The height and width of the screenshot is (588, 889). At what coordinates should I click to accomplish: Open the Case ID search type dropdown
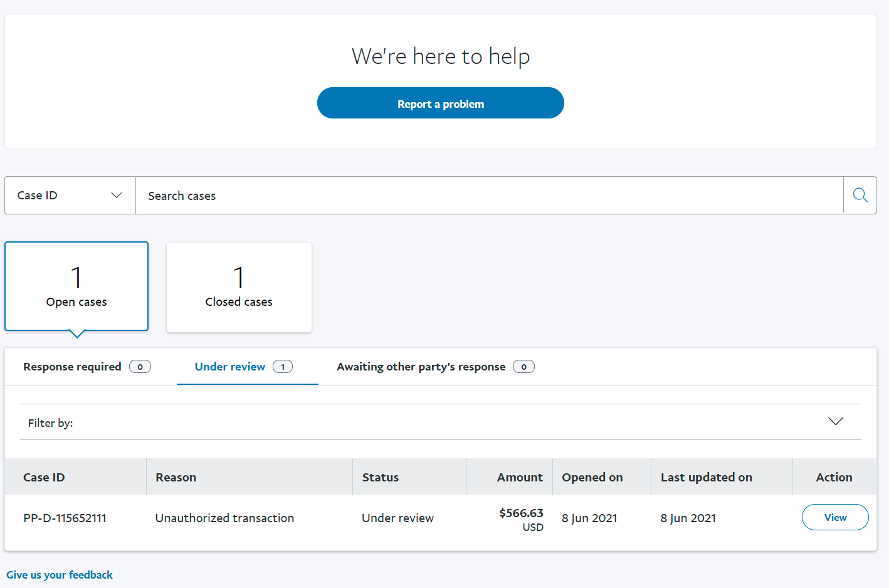[x=70, y=196]
